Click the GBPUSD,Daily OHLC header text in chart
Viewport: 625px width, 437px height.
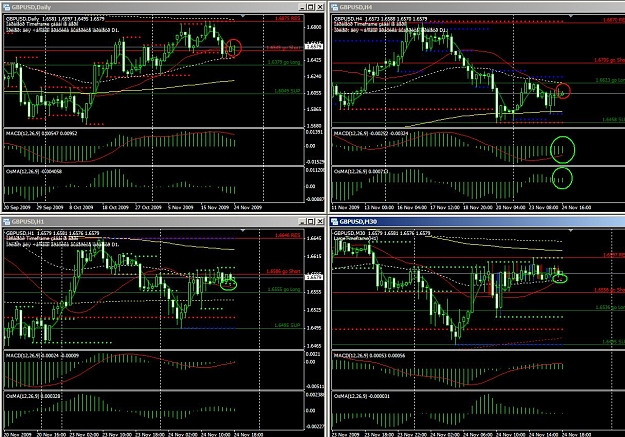click(x=55, y=19)
